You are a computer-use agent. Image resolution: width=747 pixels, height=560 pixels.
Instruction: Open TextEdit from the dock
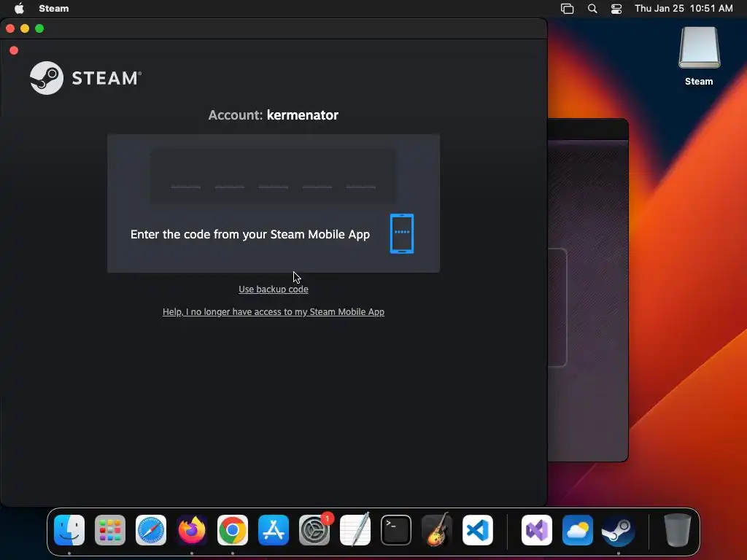coord(355,530)
